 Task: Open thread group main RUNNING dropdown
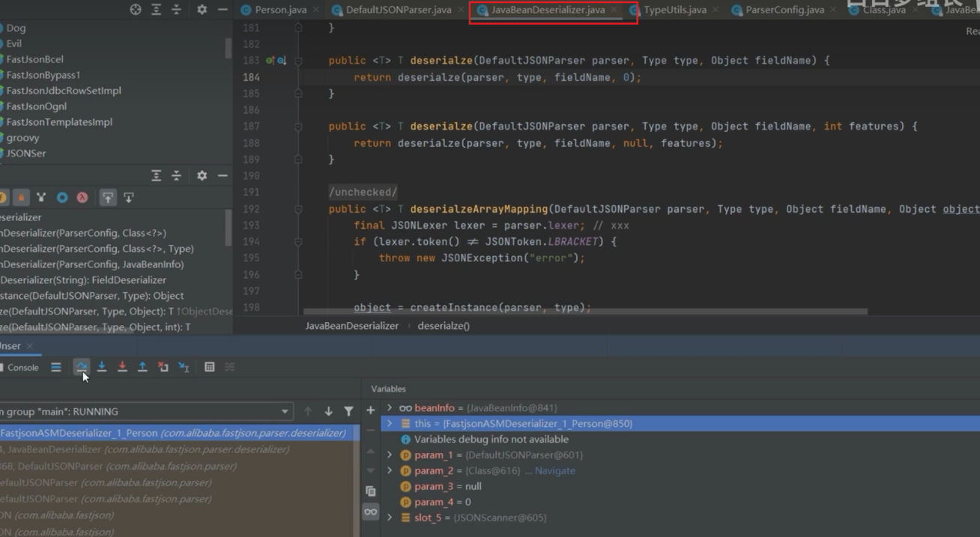146,411
